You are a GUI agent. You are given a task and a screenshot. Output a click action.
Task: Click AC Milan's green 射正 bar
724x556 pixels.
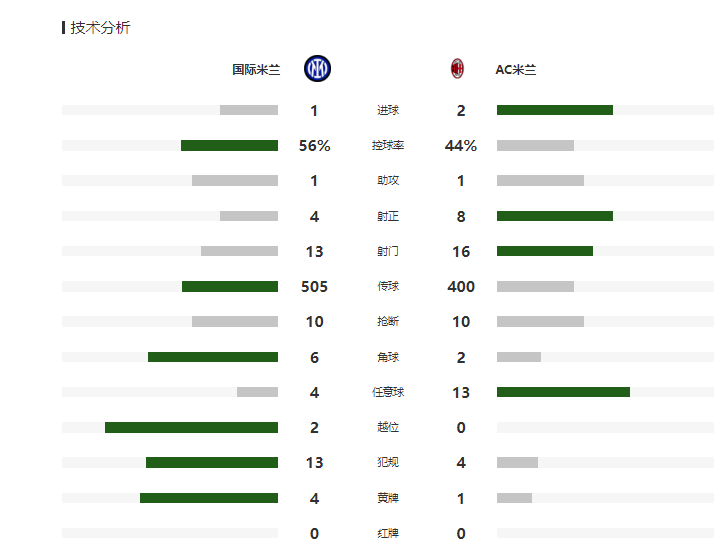click(555, 216)
